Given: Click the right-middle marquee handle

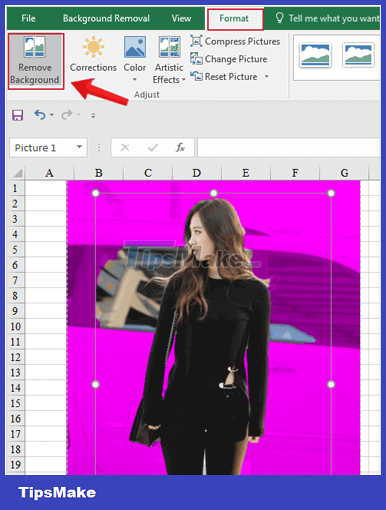Looking at the screenshot, I should pyautogui.click(x=331, y=385).
